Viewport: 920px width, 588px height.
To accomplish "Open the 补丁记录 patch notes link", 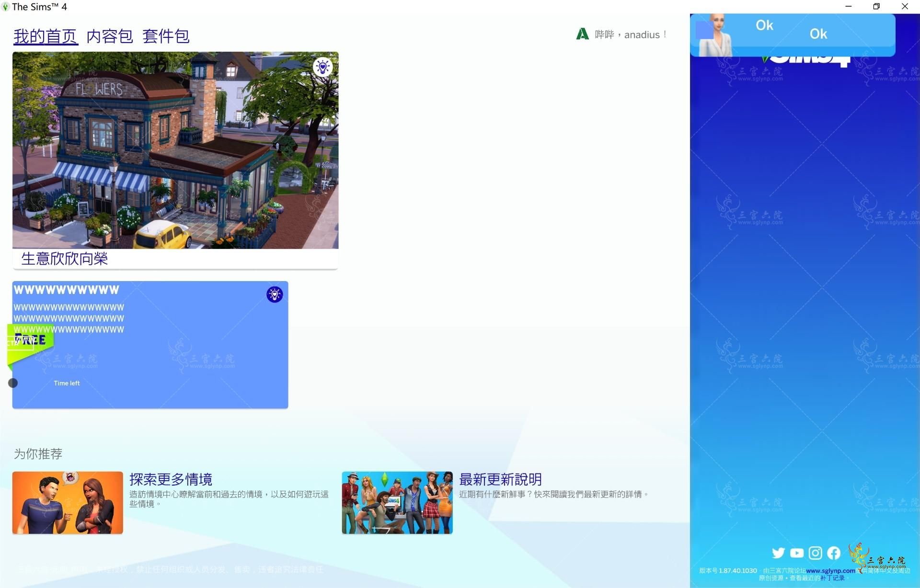I will pos(832,578).
